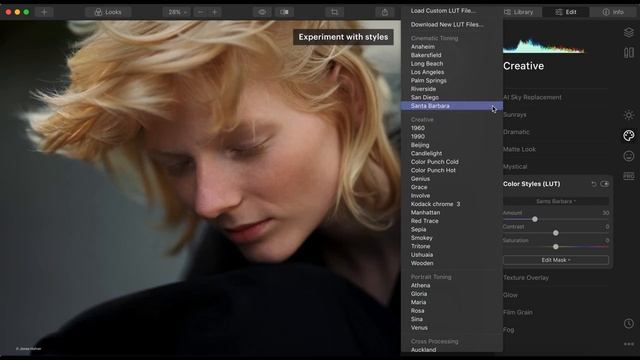Open the Looks panel
The height and width of the screenshot is (360, 640).
pos(108,12)
